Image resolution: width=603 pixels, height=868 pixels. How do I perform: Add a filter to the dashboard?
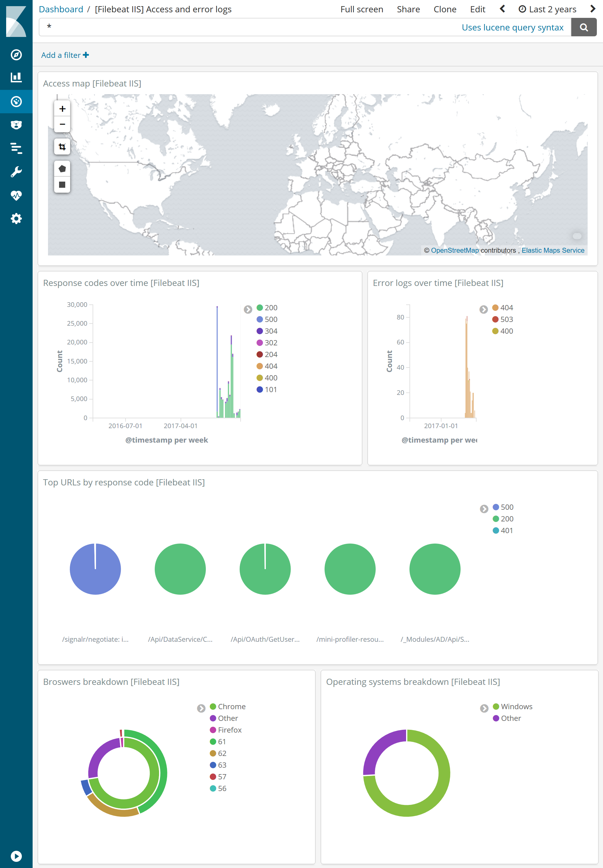[65, 55]
